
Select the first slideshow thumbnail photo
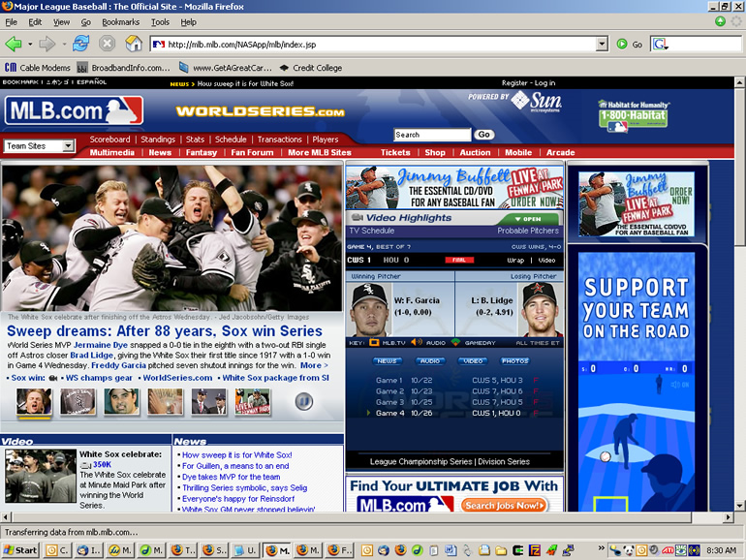click(x=34, y=401)
